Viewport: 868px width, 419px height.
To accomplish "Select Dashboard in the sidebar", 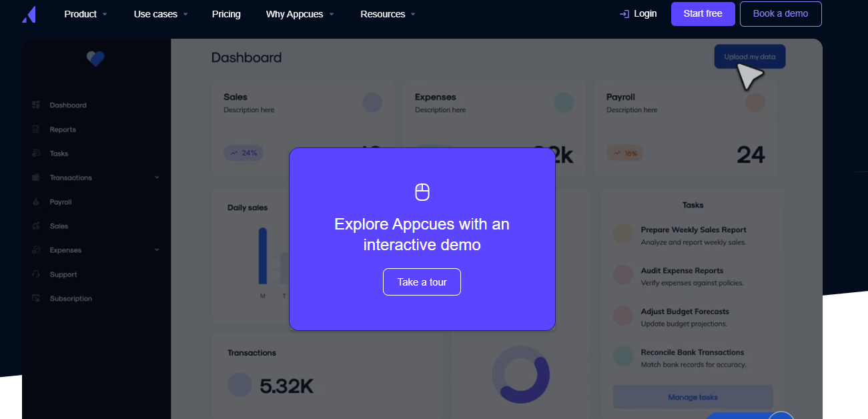I will [68, 105].
